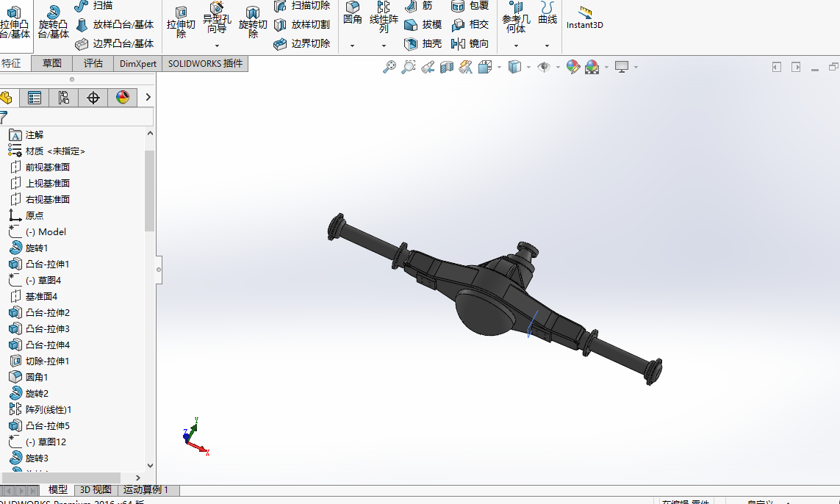Select the Linear Pattern (线性阵列) tool
840x504 pixels.
tap(384, 17)
